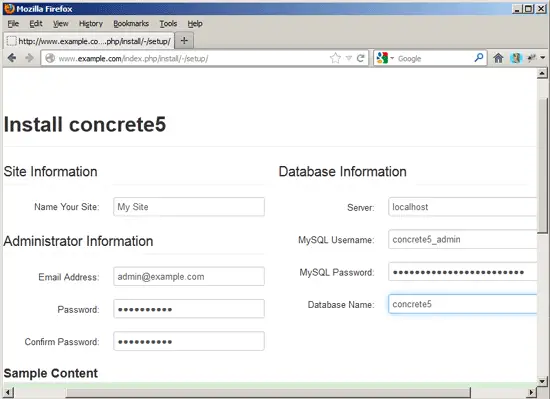Open a new tab with plus icon
Viewport: 550px width, 399px height.
coord(184,41)
